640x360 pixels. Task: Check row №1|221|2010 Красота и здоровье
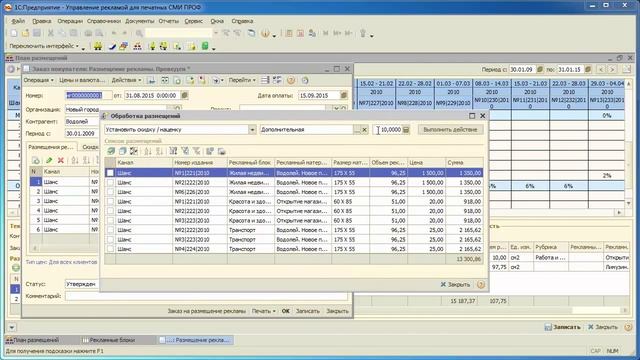coord(110,202)
